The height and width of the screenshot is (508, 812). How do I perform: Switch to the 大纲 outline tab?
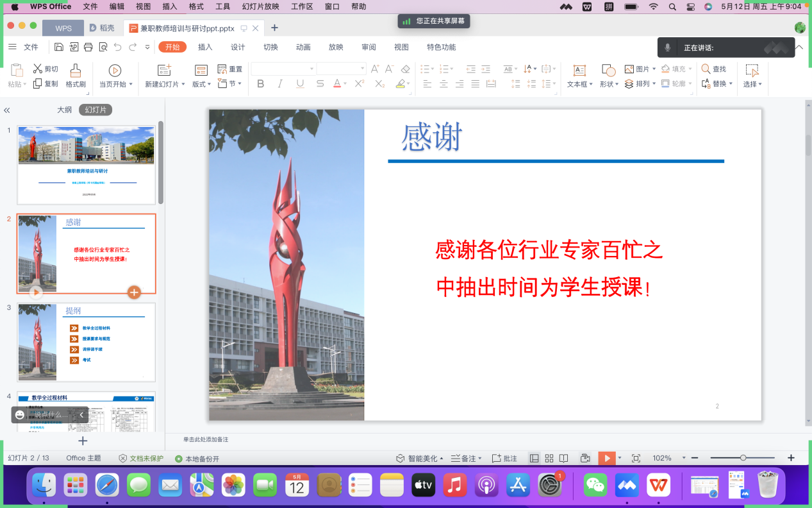[x=64, y=110]
